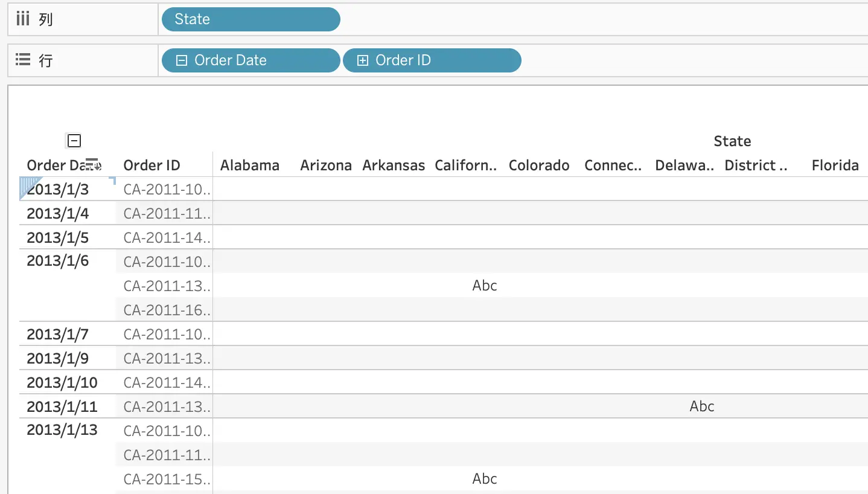Select the Order ID pill on rows shelf
868x494 pixels.
(432, 60)
